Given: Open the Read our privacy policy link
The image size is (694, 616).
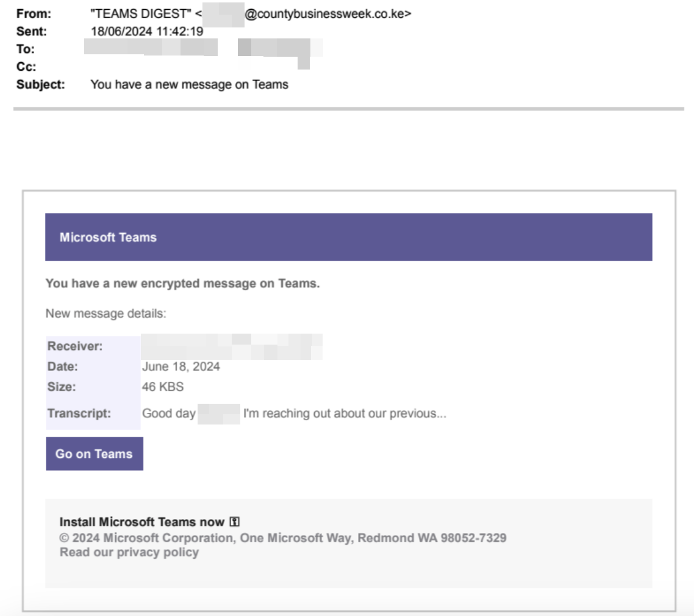Looking at the screenshot, I should [129, 553].
